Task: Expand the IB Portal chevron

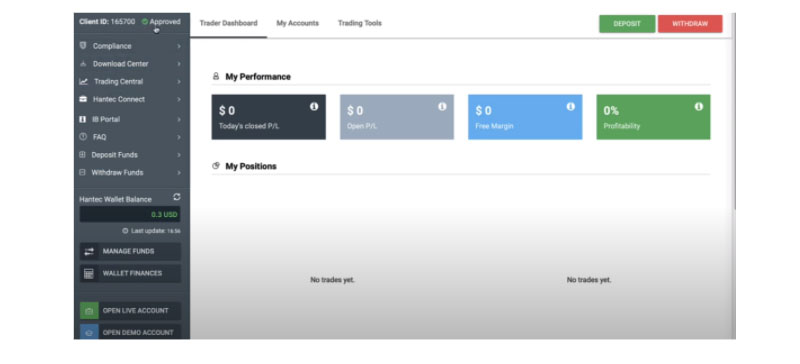Action: tap(179, 119)
